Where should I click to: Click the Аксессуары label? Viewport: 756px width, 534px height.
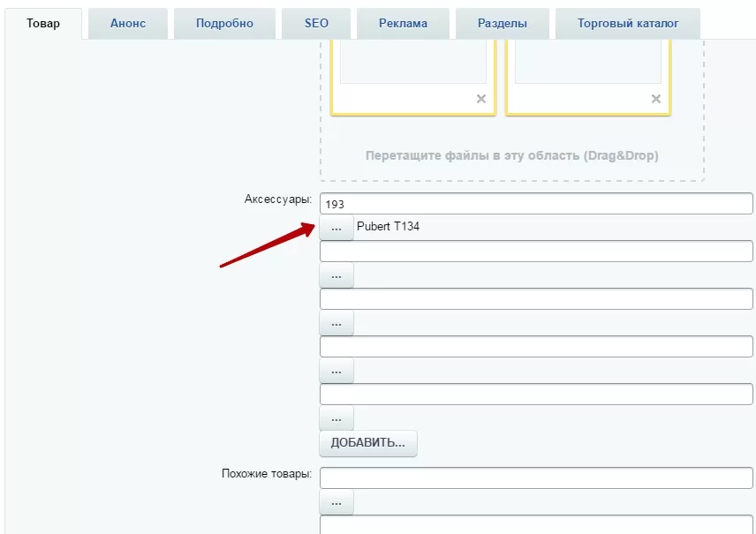(278, 199)
